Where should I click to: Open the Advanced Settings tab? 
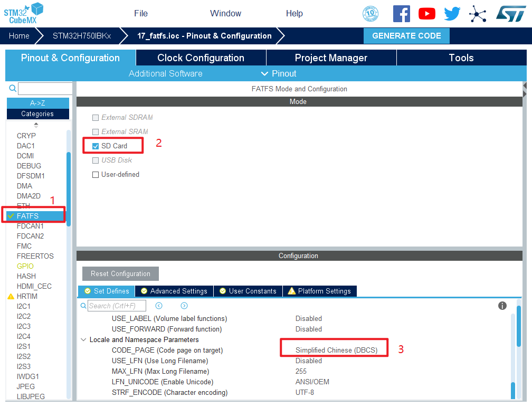coord(174,291)
